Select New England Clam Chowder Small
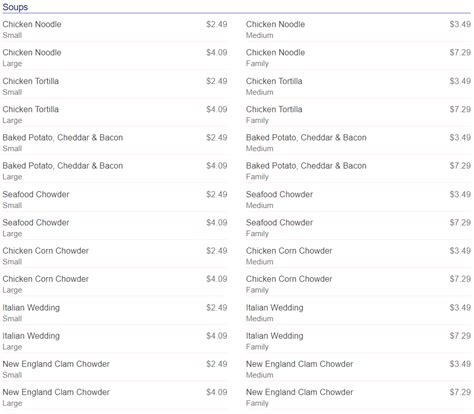The width and height of the screenshot is (474, 414). pos(115,369)
